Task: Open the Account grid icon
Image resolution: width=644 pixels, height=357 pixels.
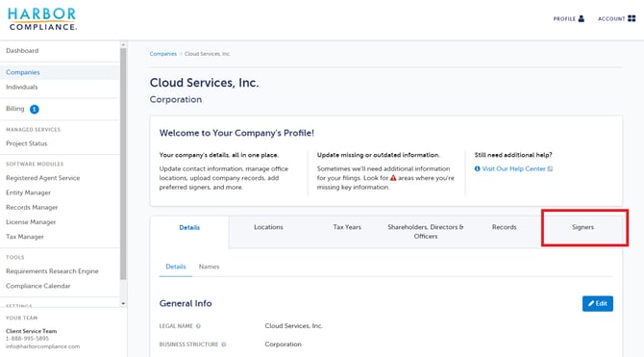Action: pos(632,18)
